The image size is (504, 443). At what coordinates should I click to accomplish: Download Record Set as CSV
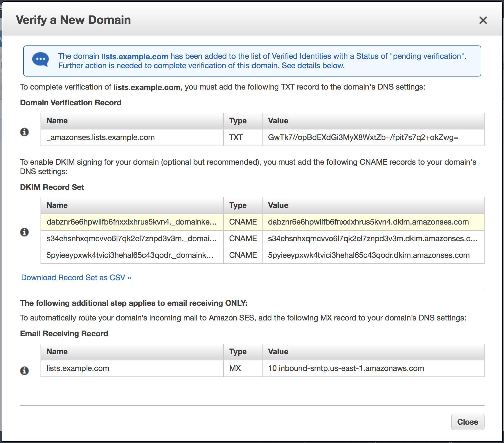coord(76,277)
